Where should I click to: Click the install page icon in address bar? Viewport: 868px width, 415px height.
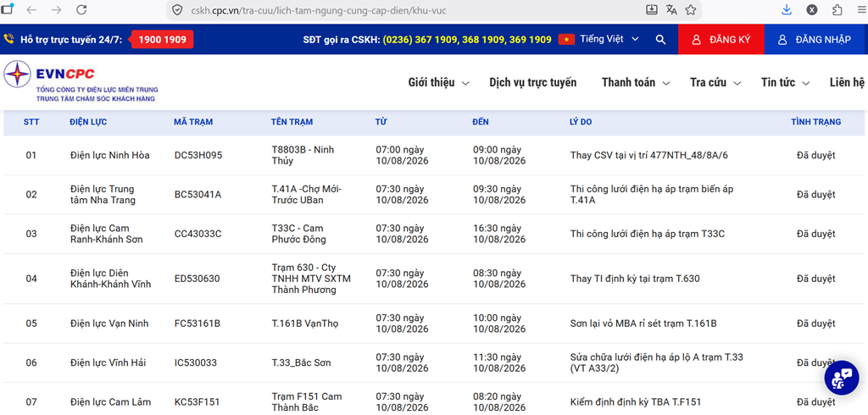click(652, 9)
